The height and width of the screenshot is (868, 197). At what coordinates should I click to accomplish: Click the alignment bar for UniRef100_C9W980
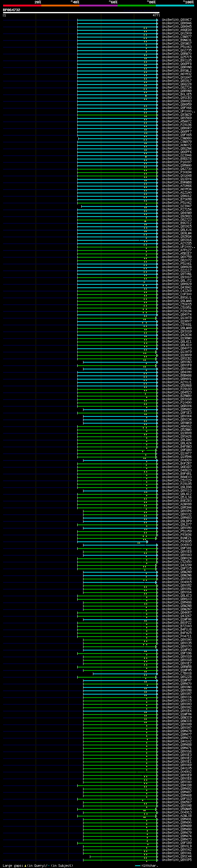tap(118, 139)
